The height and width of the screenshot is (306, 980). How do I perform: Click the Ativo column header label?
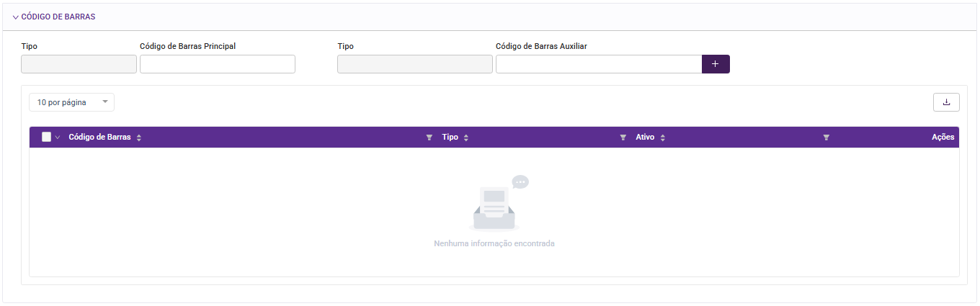pyautogui.click(x=645, y=137)
